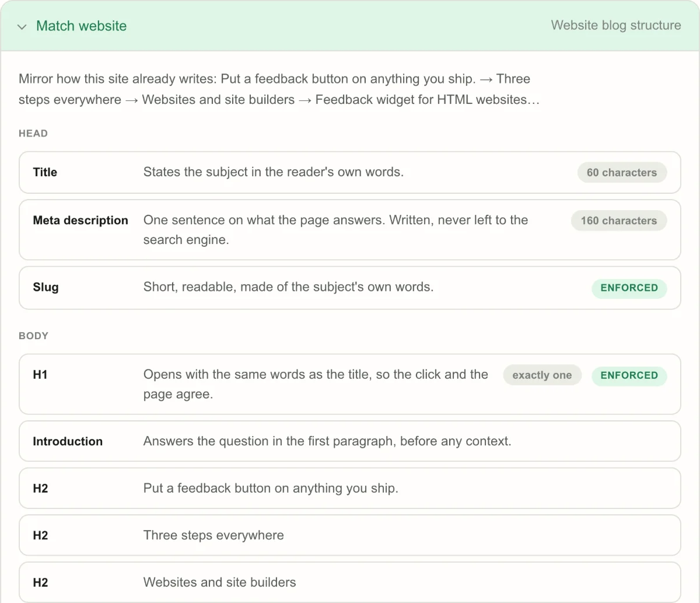This screenshot has width=700, height=603.
Task: Click the 160 characters badge
Action: click(619, 221)
